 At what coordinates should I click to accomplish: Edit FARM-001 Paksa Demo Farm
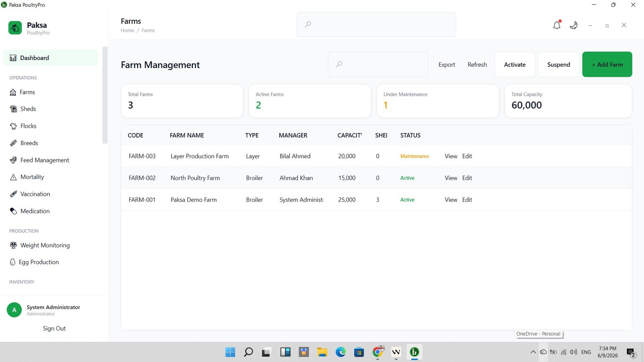point(467,200)
